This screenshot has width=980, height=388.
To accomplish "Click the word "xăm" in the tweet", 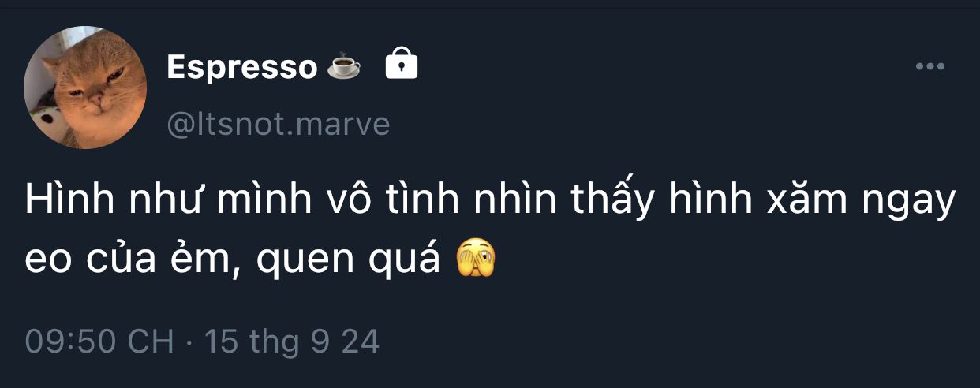I will click(x=809, y=203).
